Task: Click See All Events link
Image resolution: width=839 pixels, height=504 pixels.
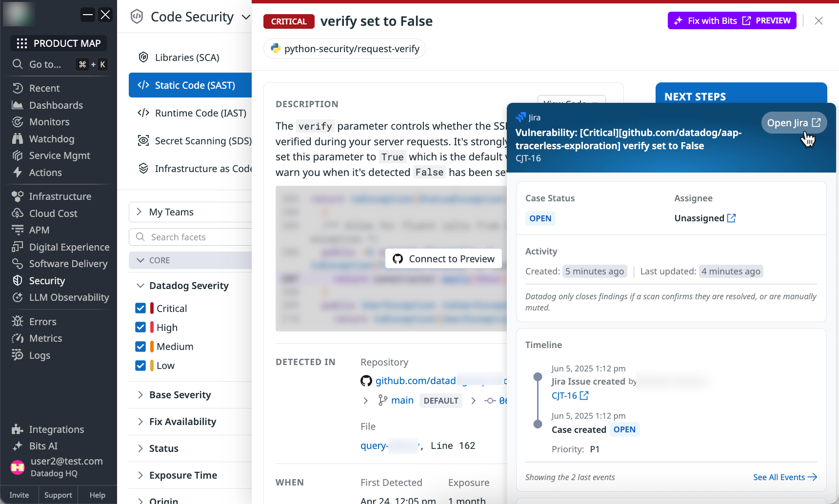Action: [x=785, y=477]
